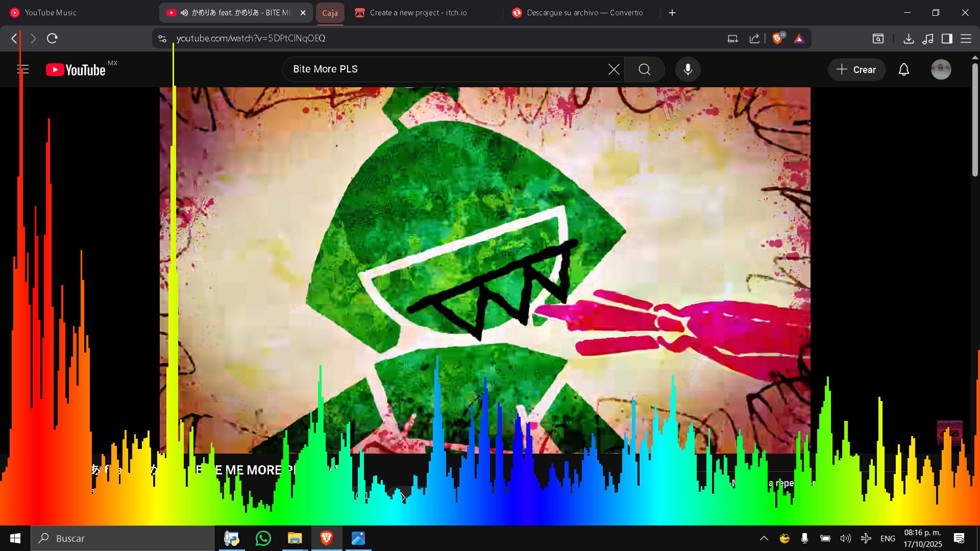The width and height of the screenshot is (980, 551).
Task: Open Brave Rewards triangle icon
Action: 799,39
